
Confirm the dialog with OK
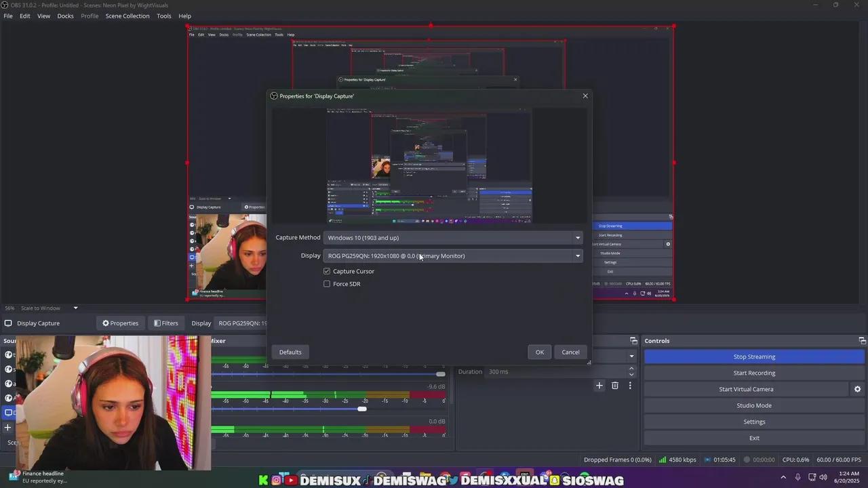coord(540,352)
